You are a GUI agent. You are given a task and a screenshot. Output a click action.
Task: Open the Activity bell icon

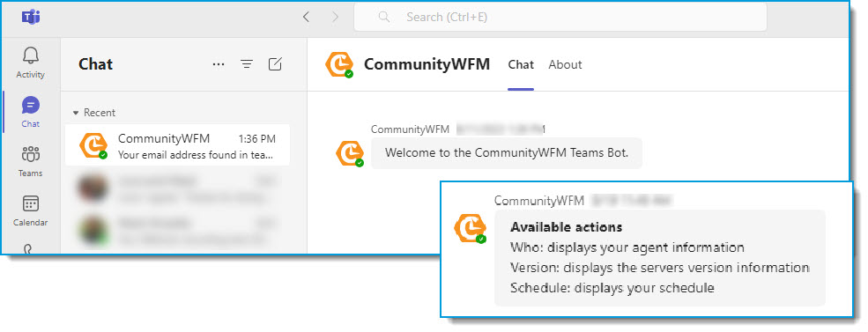(31, 55)
